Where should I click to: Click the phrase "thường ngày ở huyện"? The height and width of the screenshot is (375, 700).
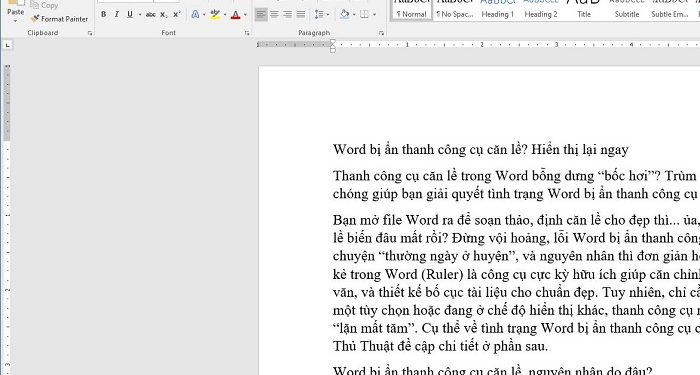tap(446, 256)
